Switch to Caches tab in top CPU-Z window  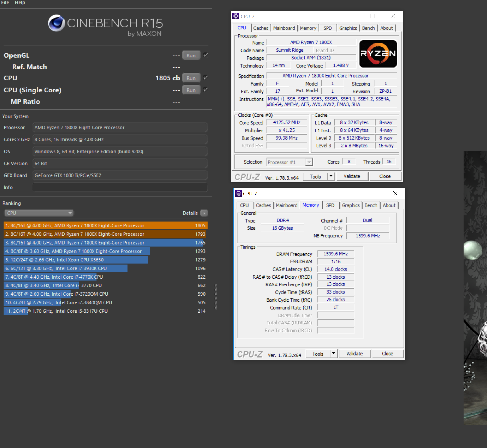(x=261, y=28)
